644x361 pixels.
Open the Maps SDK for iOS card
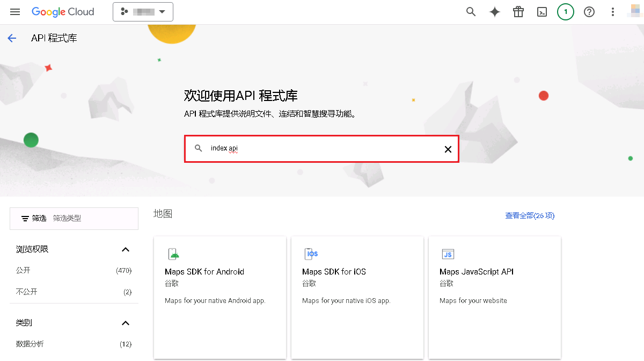point(357,298)
